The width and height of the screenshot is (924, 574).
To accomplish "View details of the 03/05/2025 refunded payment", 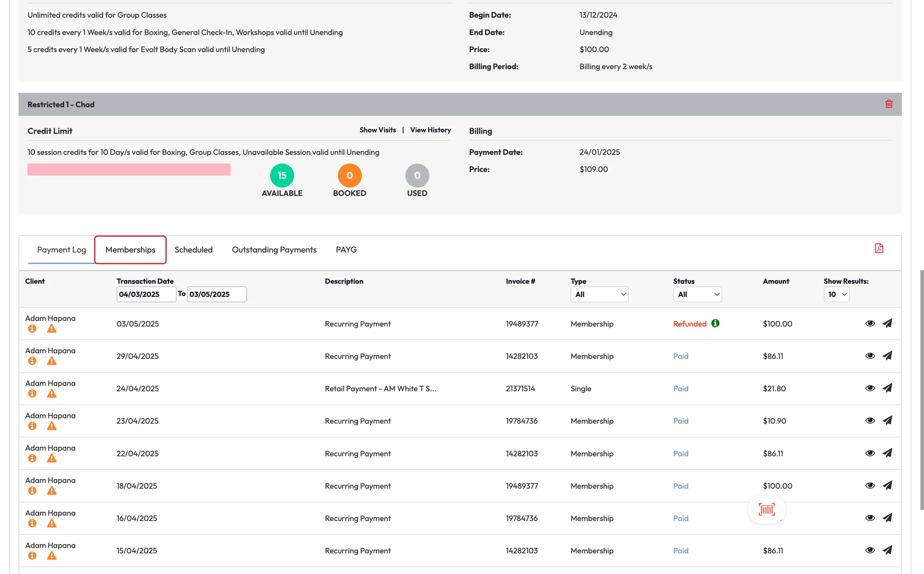I will click(870, 323).
